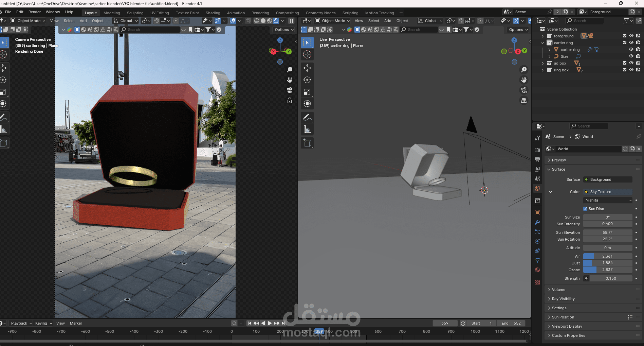Image resolution: width=644 pixels, height=346 pixels.
Task: Switch to the Shading workspace tab
Action: (x=213, y=13)
